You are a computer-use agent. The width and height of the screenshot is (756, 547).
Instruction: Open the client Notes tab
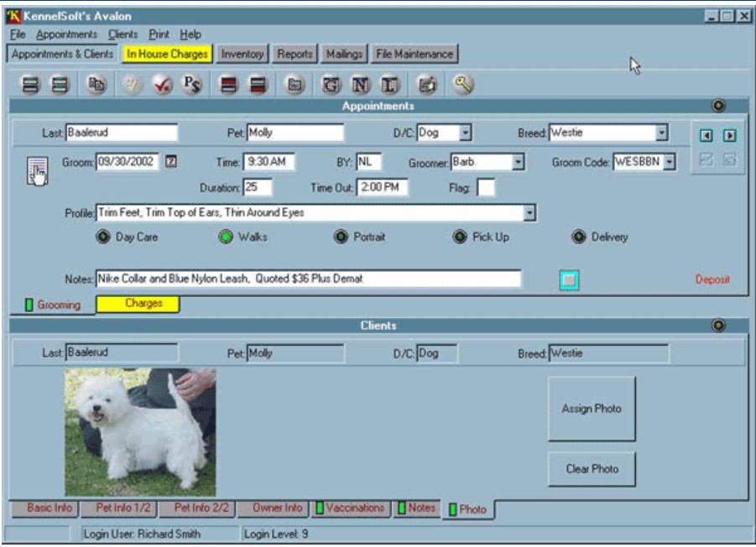tap(417, 508)
